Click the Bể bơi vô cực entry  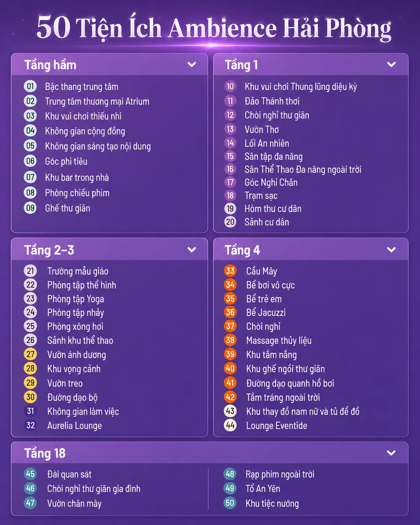click(x=271, y=285)
